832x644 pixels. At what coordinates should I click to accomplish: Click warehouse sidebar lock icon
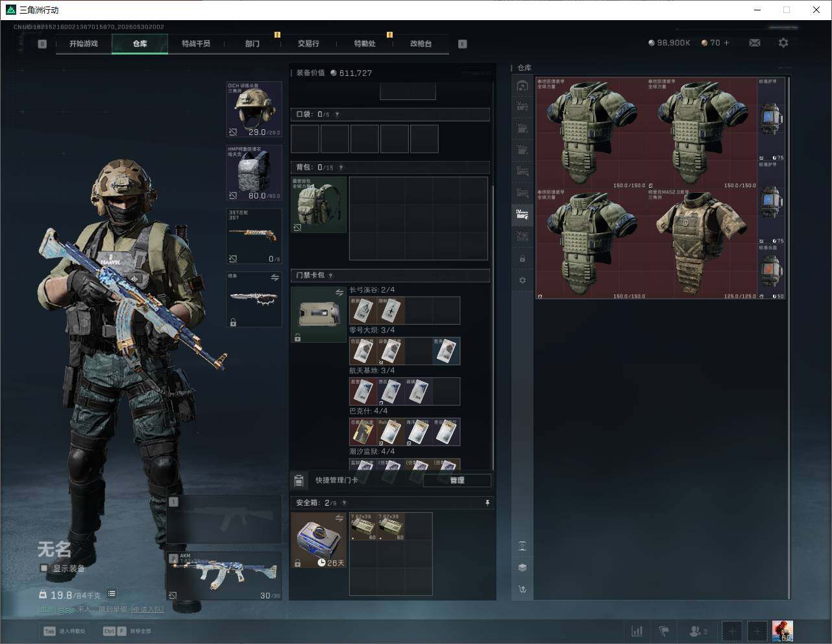[522, 259]
